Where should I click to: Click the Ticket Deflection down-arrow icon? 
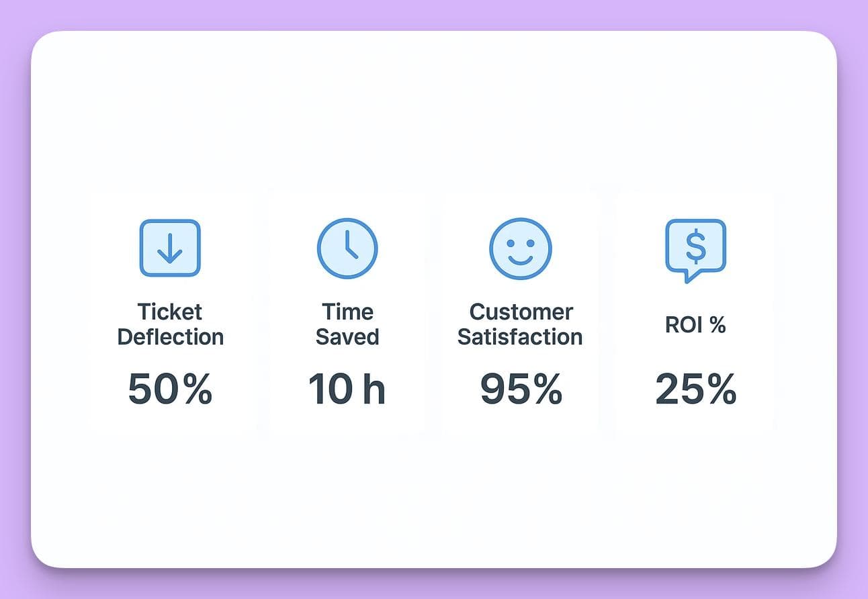170,248
